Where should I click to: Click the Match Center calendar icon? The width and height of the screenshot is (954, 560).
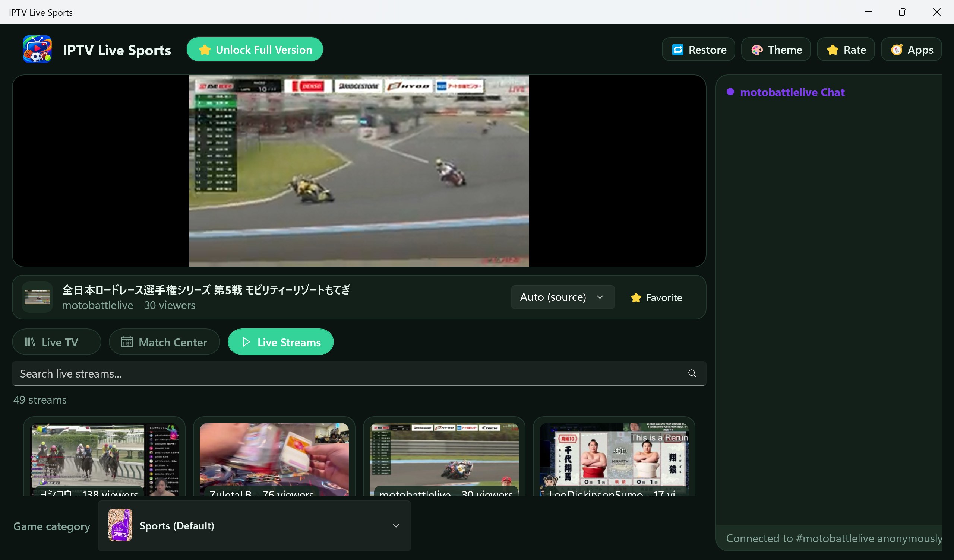[127, 342]
